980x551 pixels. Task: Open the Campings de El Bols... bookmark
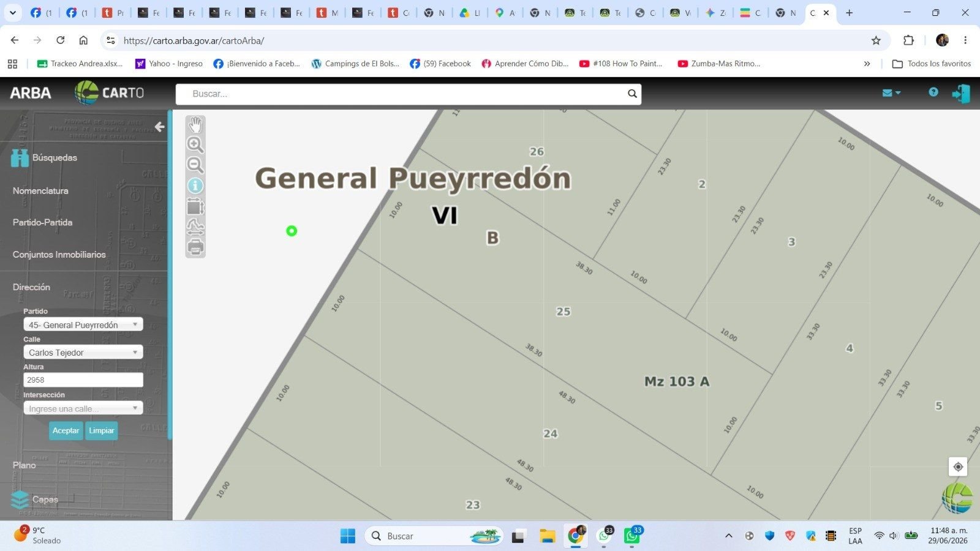pyautogui.click(x=355, y=64)
